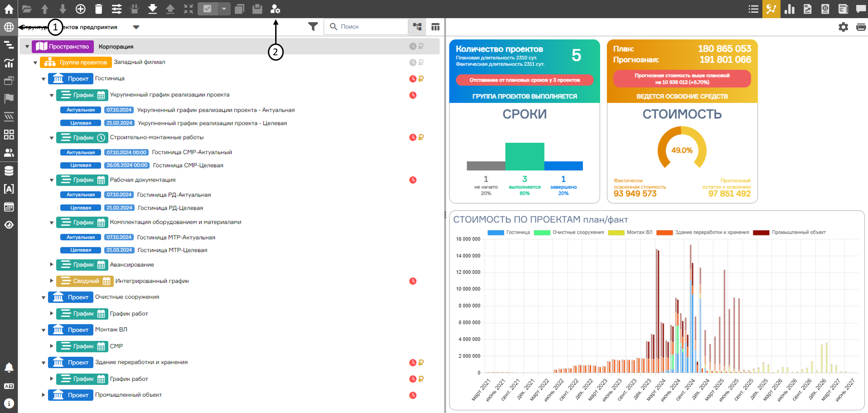
Task: Open the структура проектов предприятия dropdown
Action: 136,27
